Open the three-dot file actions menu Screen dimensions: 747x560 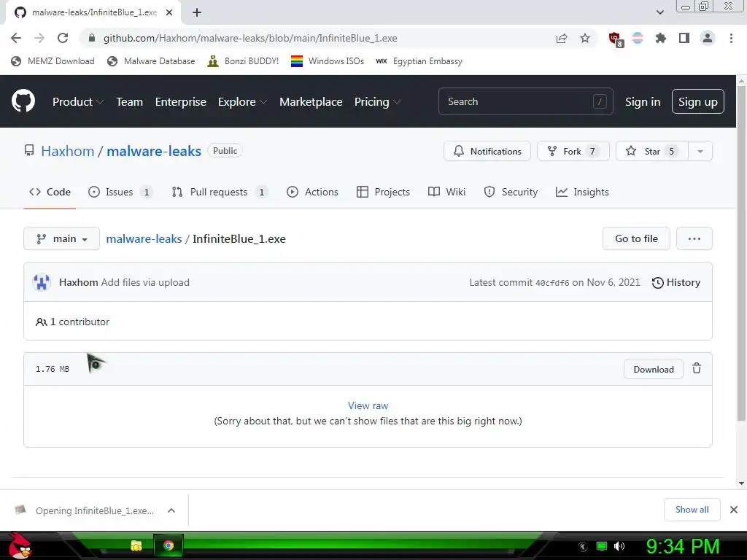point(694,238)
